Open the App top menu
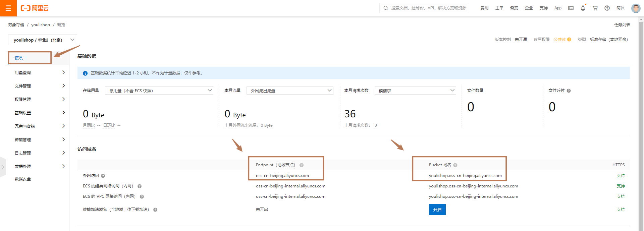Viewport: 644px width, 231px height. tap(558, 8)
